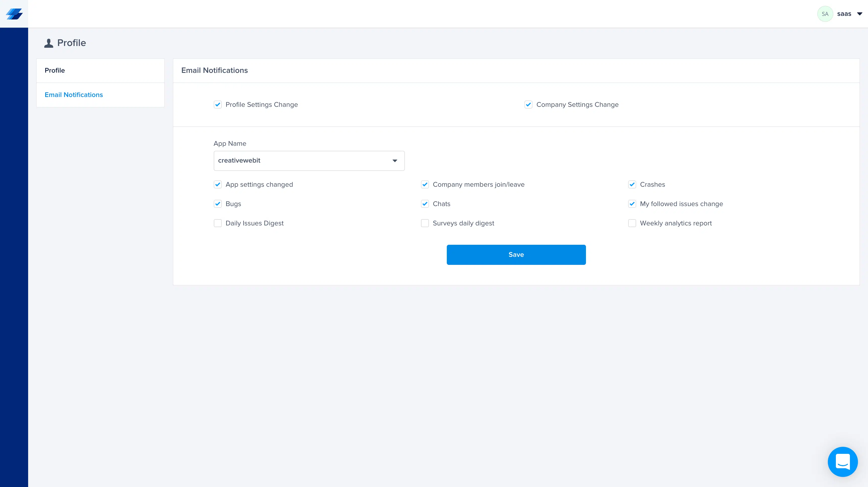Select Email Notifications sidebar tab
The image size is (868, 487).
pos(100,95)
